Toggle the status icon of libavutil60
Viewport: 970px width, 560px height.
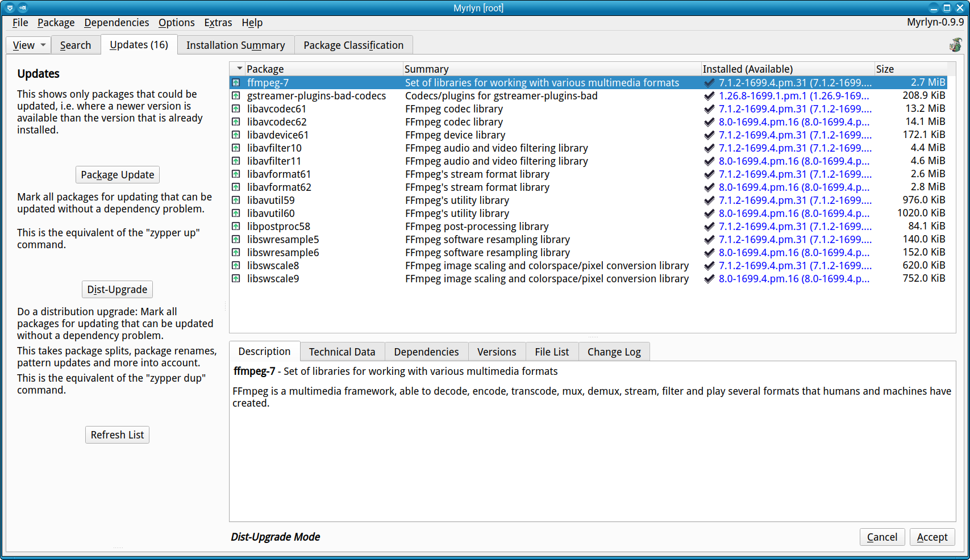click(x=236, y=214)
